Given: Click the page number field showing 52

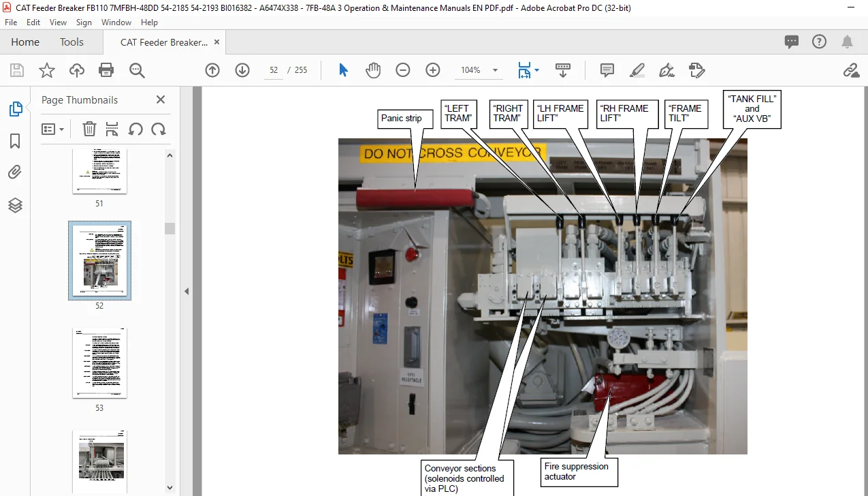Looking at the screenshot, I should pos(274,70).
